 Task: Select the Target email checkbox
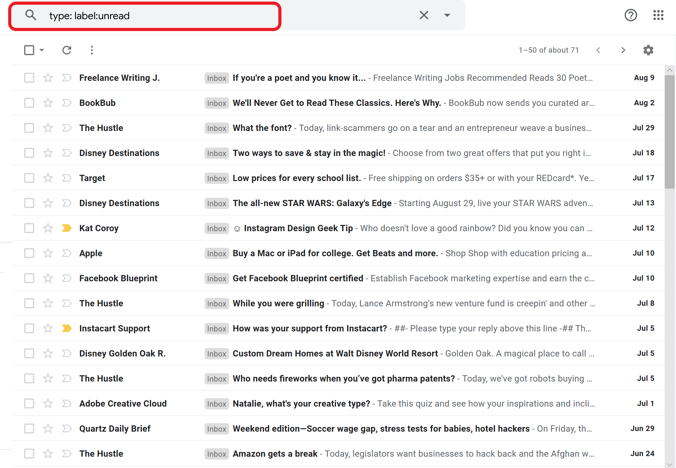tap(29, 178)
